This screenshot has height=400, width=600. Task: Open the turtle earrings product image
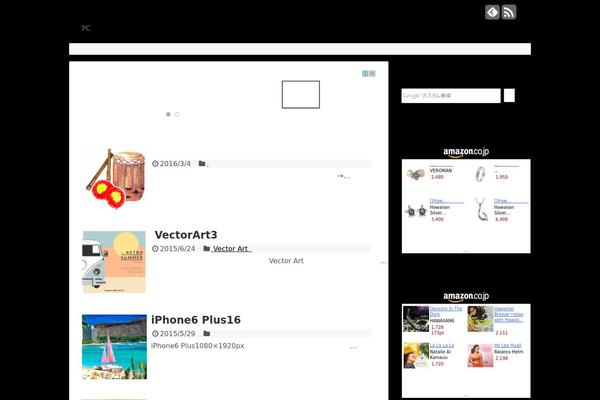[x=416, y=211]
